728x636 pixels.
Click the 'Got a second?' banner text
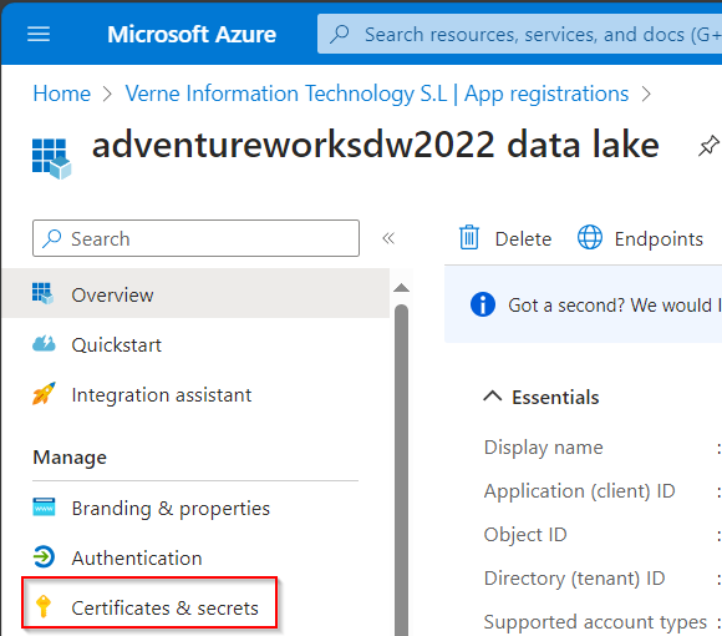tap(615, 305)
